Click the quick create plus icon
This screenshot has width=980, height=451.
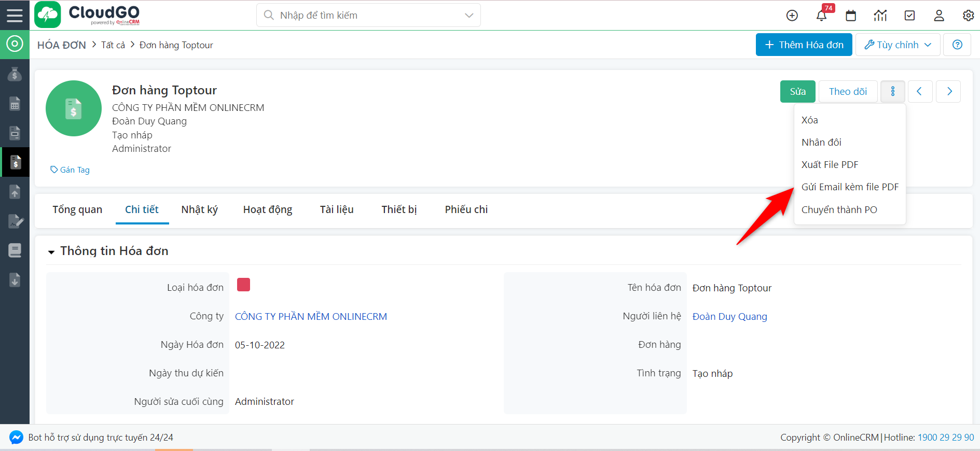pyautogui.click(x=792, y=16)
